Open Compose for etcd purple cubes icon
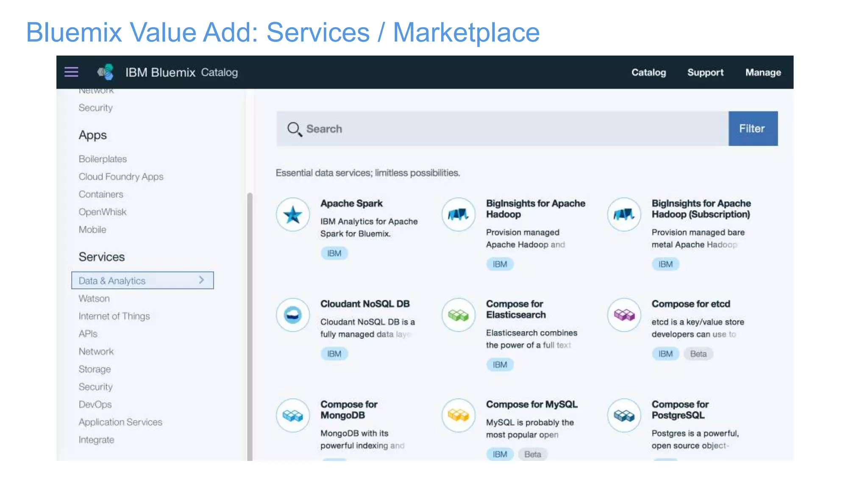This screenshot has height=488, width=868. (x=624, y=315)
